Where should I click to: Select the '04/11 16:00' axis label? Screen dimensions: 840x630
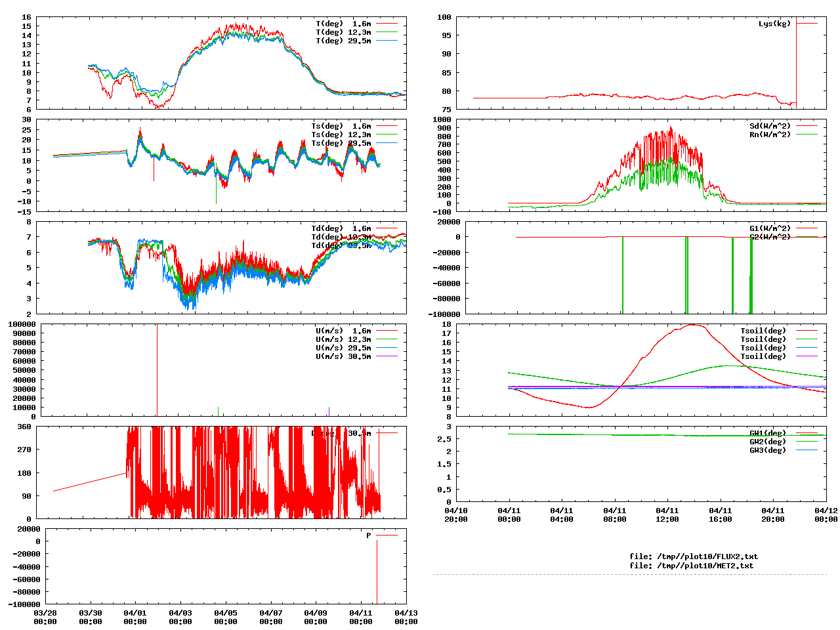[721, 514]
